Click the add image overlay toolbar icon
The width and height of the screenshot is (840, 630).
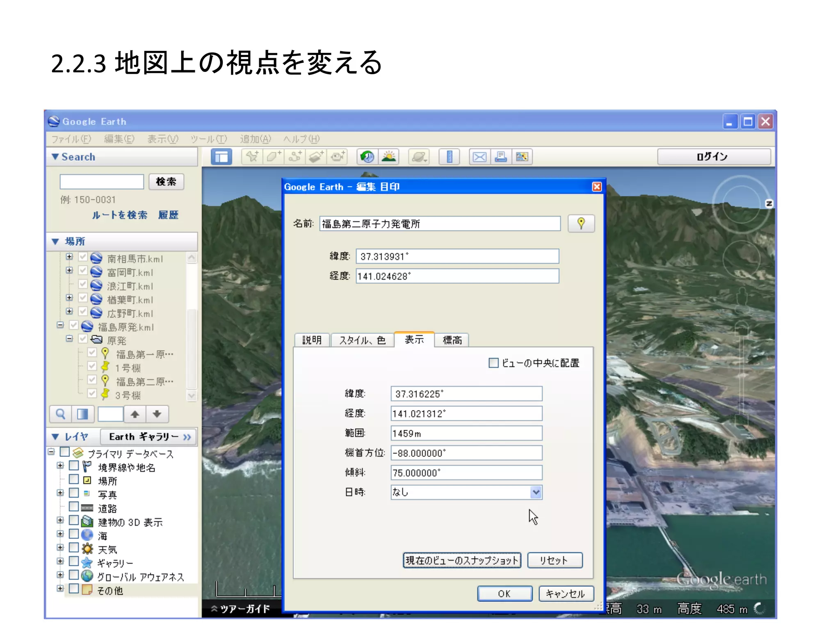316,157
